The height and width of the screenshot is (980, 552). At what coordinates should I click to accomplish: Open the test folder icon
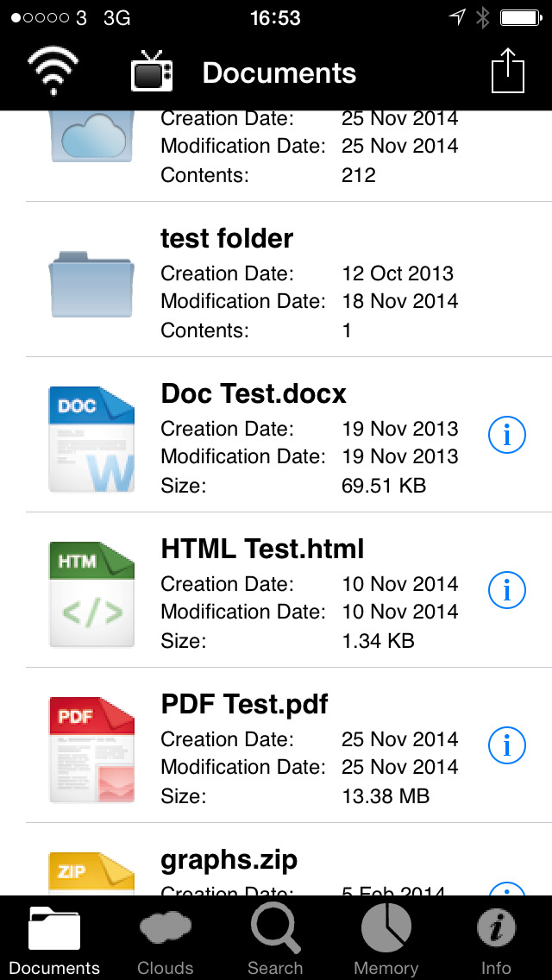[x=92, y=284]
